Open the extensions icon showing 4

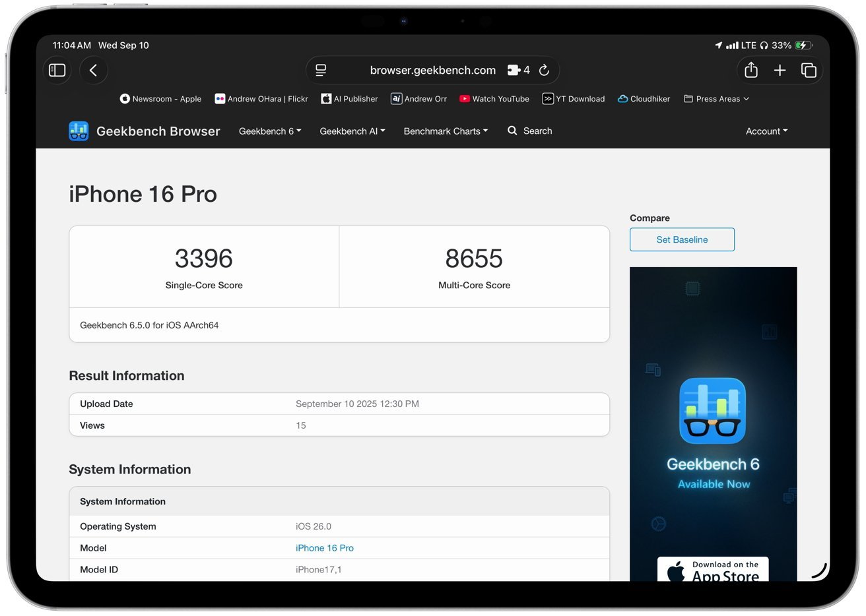(518, 70)
